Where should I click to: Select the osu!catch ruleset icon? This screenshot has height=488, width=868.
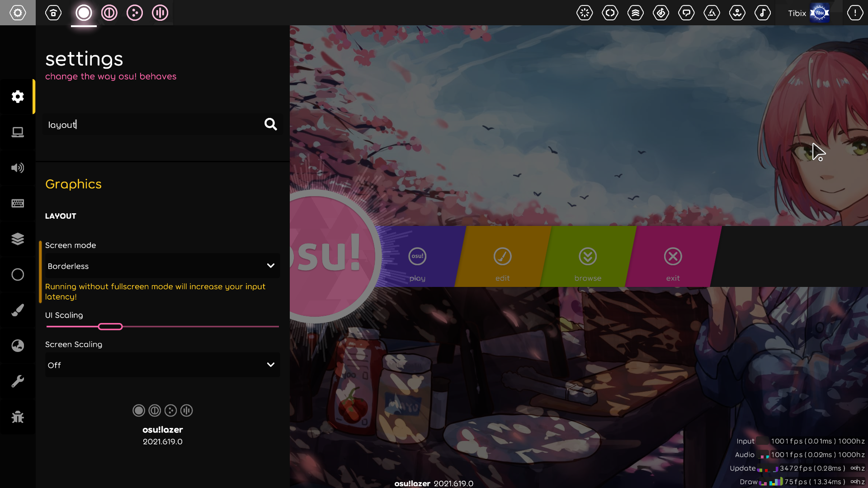[134, 13]
